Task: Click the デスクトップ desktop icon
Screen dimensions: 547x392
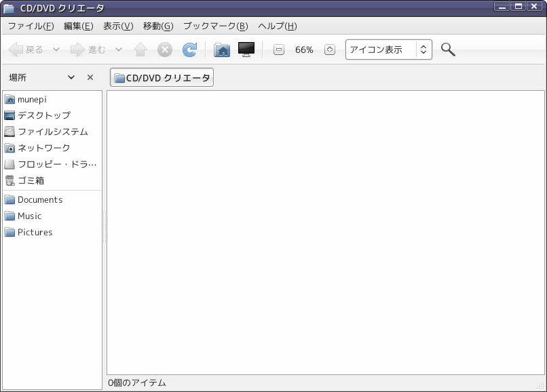Action: pyautogui.click(x=10, y=115)
